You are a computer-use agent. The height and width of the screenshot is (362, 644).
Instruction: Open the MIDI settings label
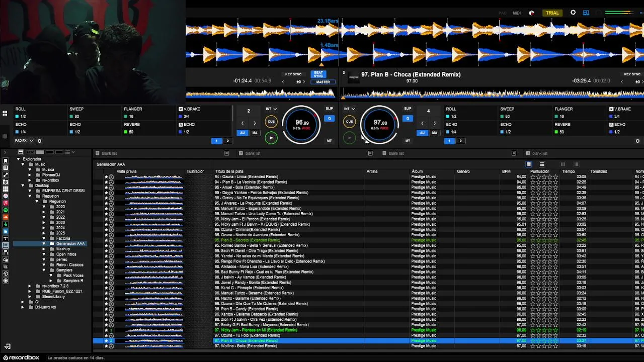coord(517,13)
